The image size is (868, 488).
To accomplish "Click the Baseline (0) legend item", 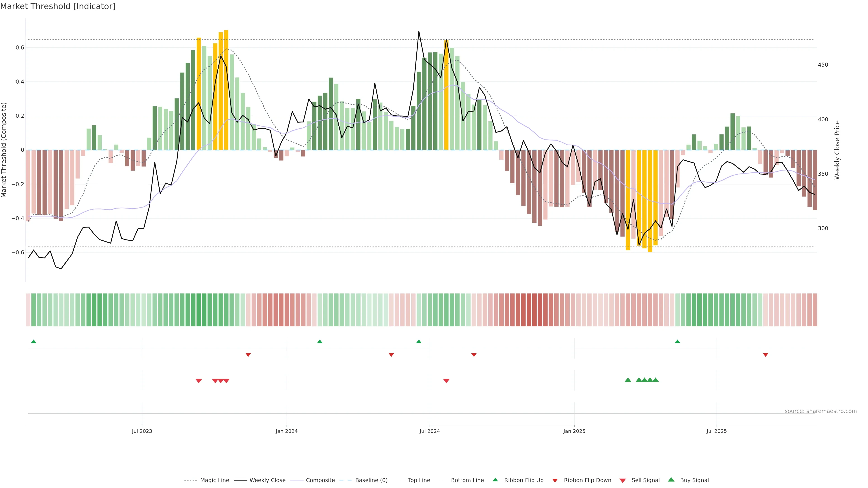I will (371, 480).
